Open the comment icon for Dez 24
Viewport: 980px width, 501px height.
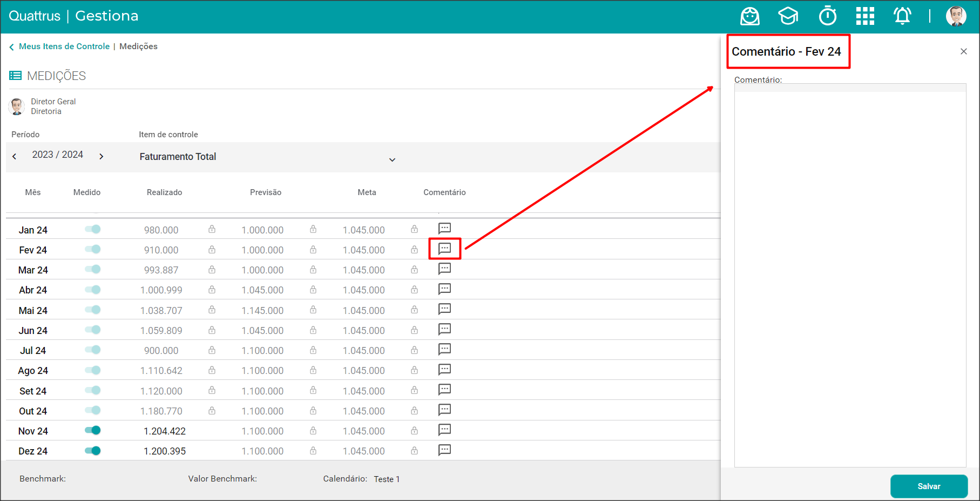pyautogui.click(x=444, y=450)
